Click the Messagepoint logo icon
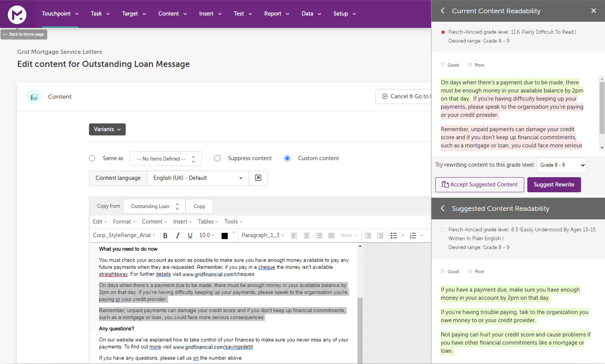Image resolution: width=605 pixels, height=364 pixels. [x=17, y=14]
